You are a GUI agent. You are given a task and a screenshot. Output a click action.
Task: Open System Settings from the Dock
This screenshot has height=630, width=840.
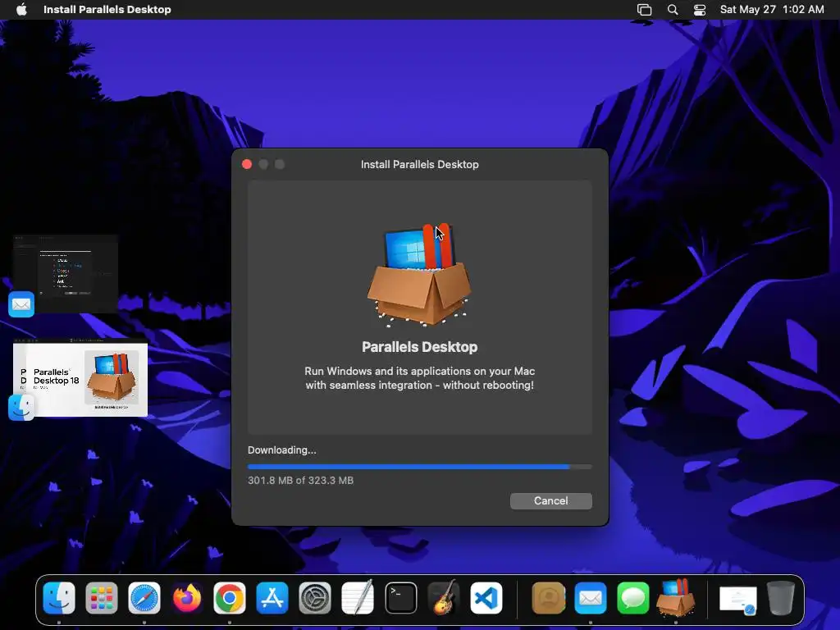(x=315, y=598)
